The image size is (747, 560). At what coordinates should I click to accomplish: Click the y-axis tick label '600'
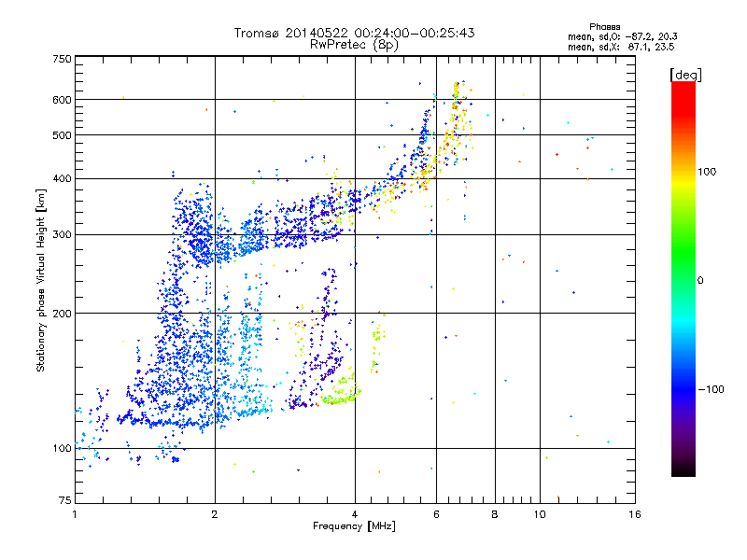pos(62,100)
